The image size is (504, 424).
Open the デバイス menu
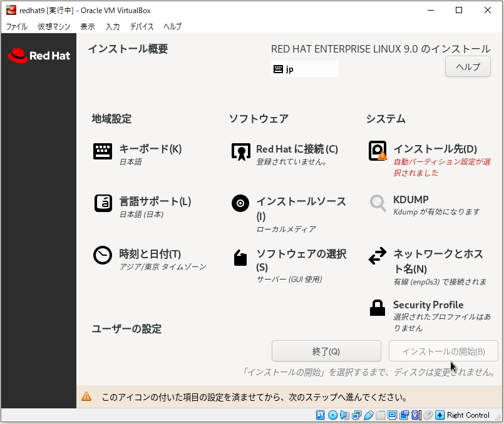[141, 26]
